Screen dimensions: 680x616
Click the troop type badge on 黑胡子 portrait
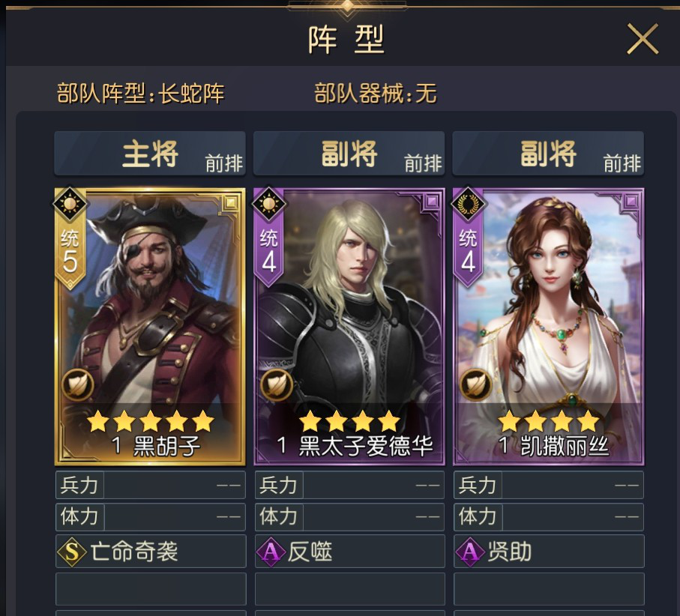78,384
